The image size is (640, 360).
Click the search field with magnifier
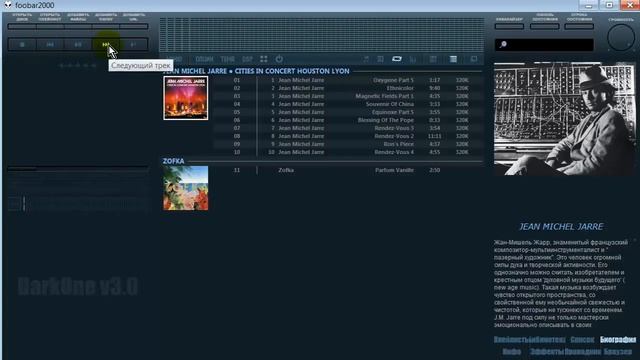[x=544, y=44]
